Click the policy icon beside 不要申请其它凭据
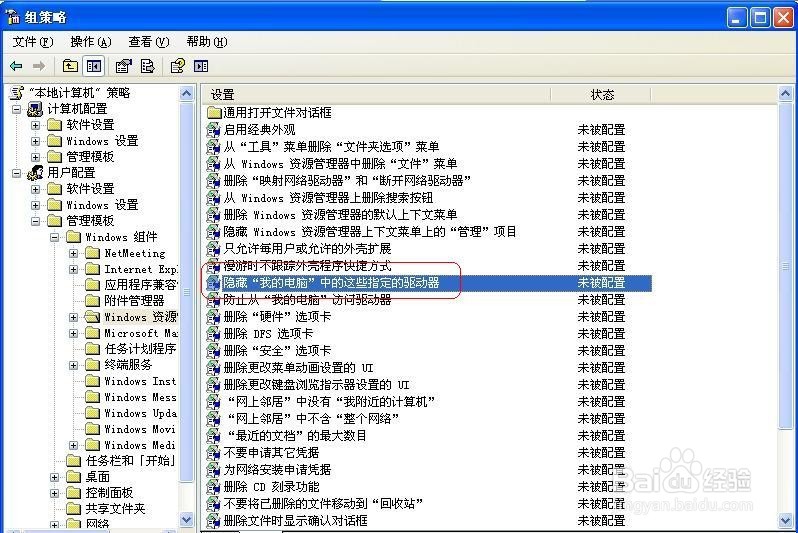This screenshot has width=798, height=533. [213, 453]
